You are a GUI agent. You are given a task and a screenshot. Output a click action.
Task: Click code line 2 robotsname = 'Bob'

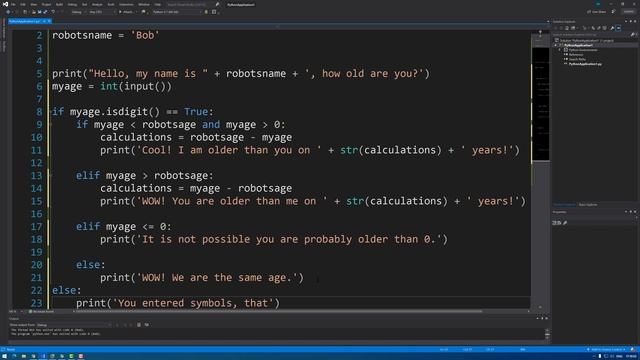point(106,35)
